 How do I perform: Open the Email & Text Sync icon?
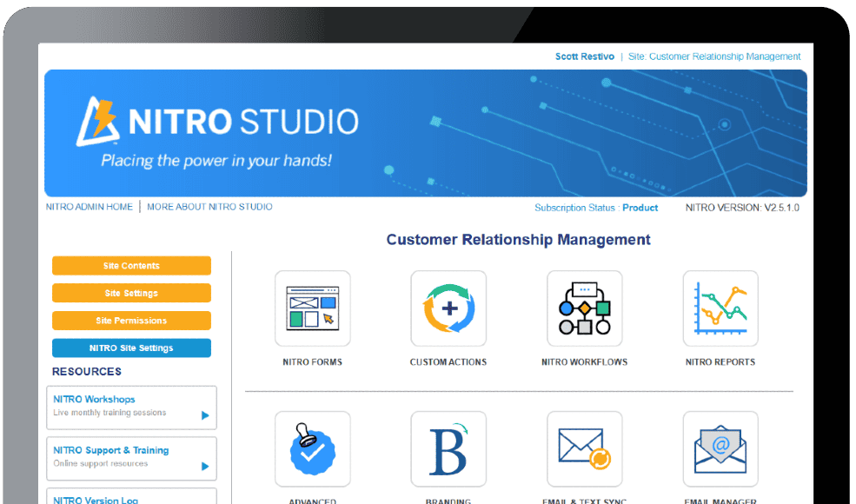click(x=584, y=449)
